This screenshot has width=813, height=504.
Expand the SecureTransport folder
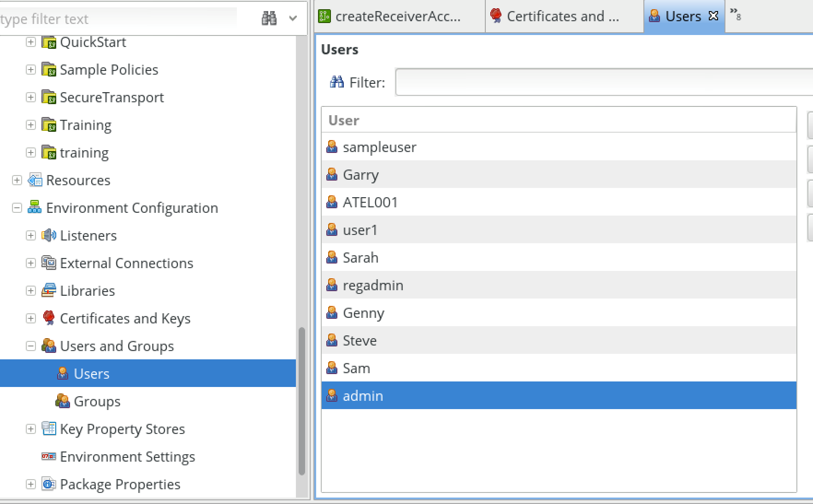point(31,97)
